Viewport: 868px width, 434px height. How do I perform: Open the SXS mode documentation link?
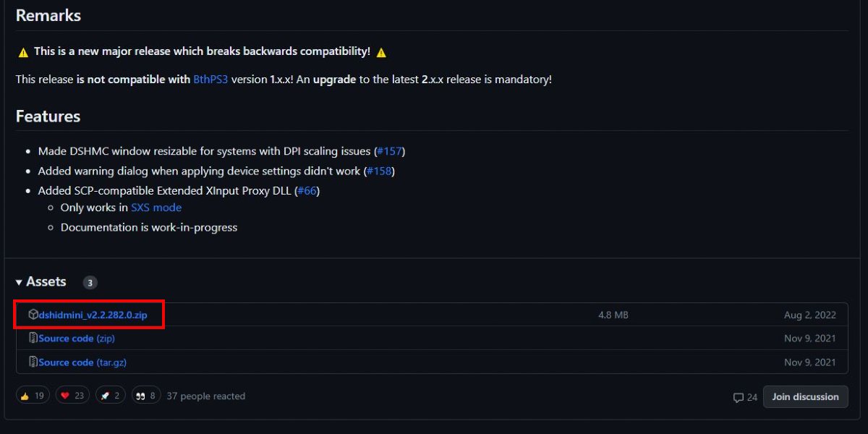(156, 207)
